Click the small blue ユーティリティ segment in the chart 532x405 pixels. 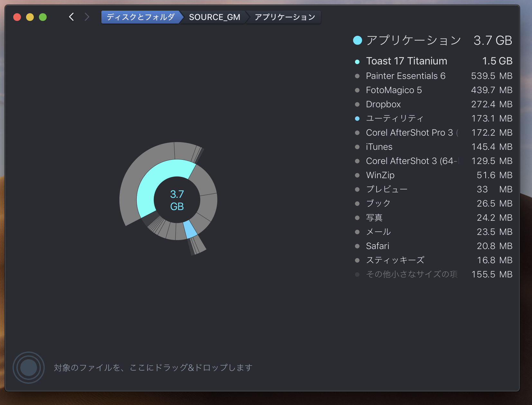tap(190, 229)
